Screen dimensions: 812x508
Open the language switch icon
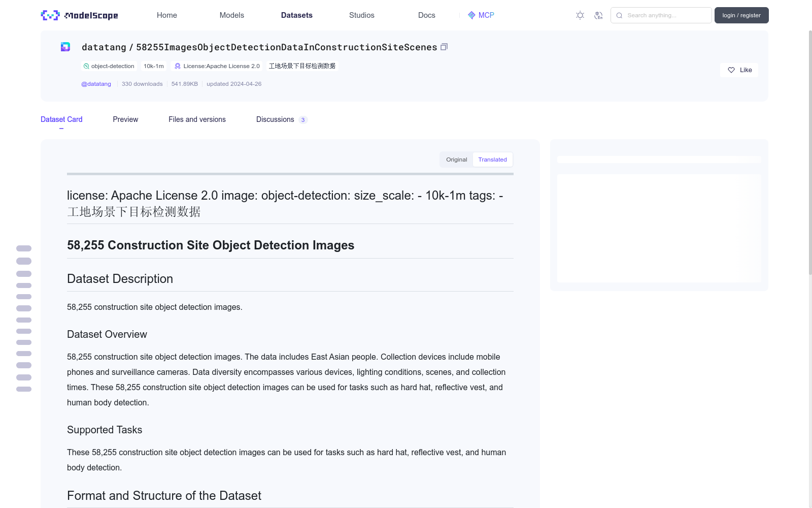coord(598,15)
